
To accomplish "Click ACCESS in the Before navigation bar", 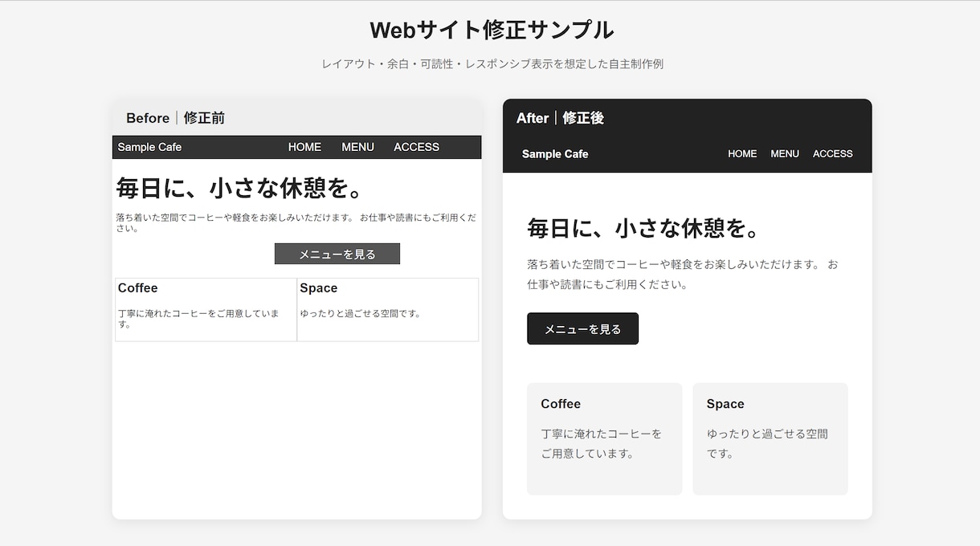I will 416,147.
